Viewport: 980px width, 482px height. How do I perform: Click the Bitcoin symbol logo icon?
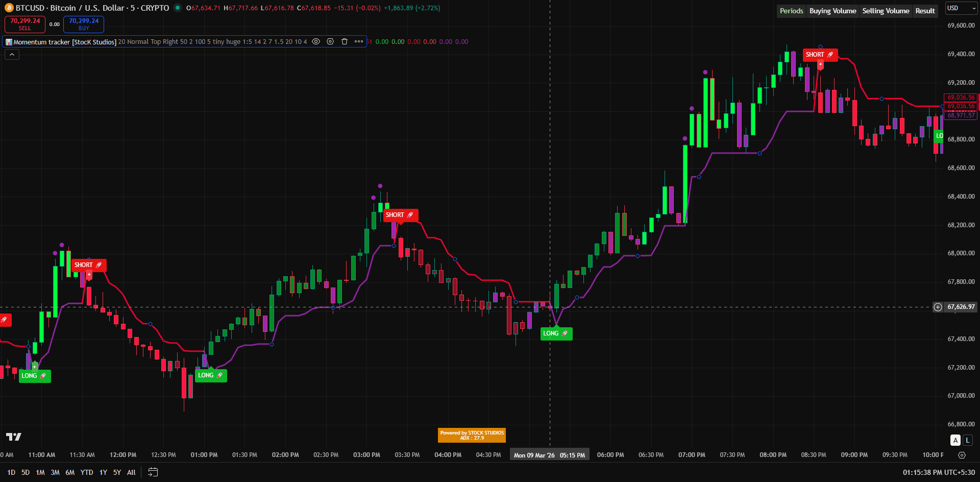[9, 8]
